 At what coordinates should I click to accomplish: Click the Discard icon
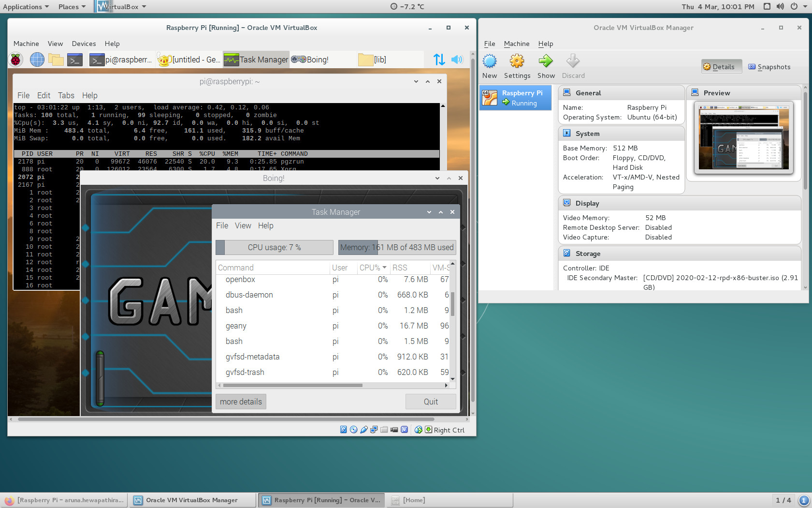[x=573, y=66]
